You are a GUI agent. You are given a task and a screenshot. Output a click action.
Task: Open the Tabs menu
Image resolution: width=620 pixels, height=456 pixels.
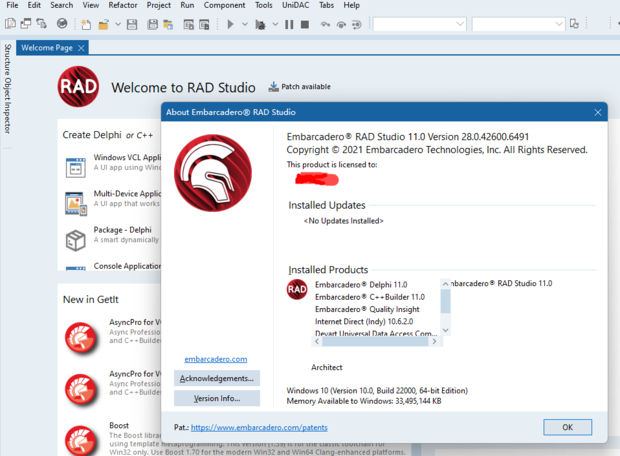(326, 5)
